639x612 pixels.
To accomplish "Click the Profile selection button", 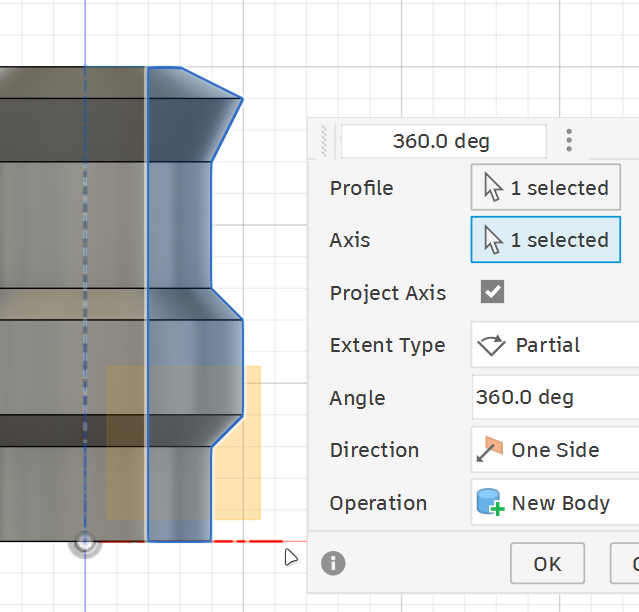I will 546,187.
